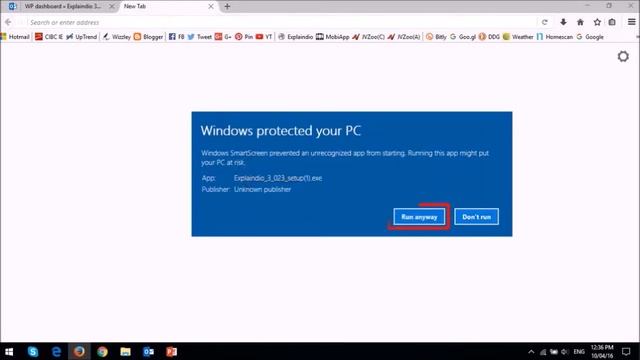Switch to the WP dashboard tab

62,6
